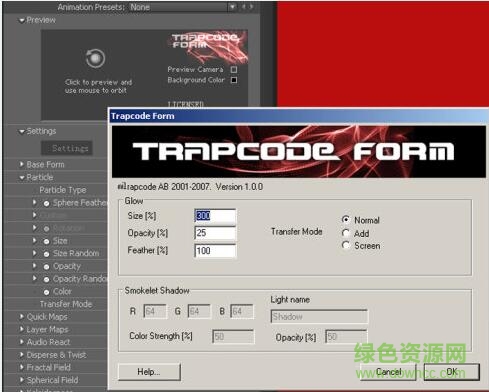Toggle stopwatch next to Size
The image size is (489, 392).
click(x=46, y=241)
